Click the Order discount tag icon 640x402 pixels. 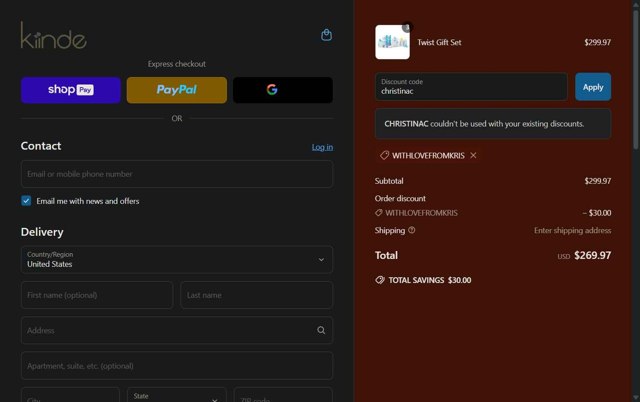pyautogui.click(x=379, y=213)
